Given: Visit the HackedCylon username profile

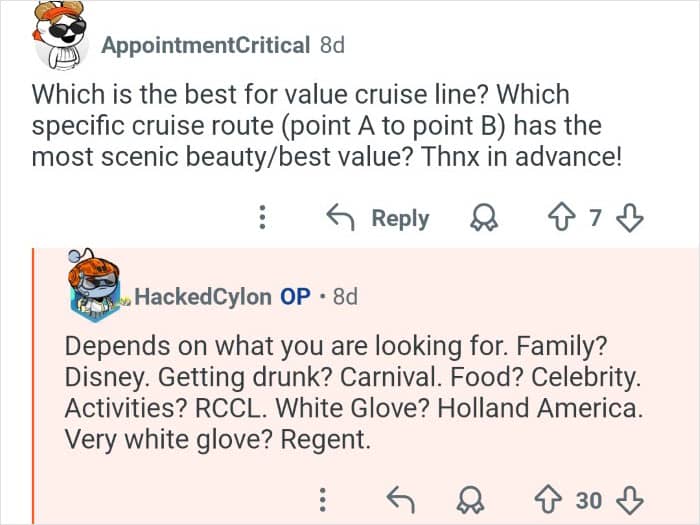Looking at the screenshot, I should (x=202, y=296).
